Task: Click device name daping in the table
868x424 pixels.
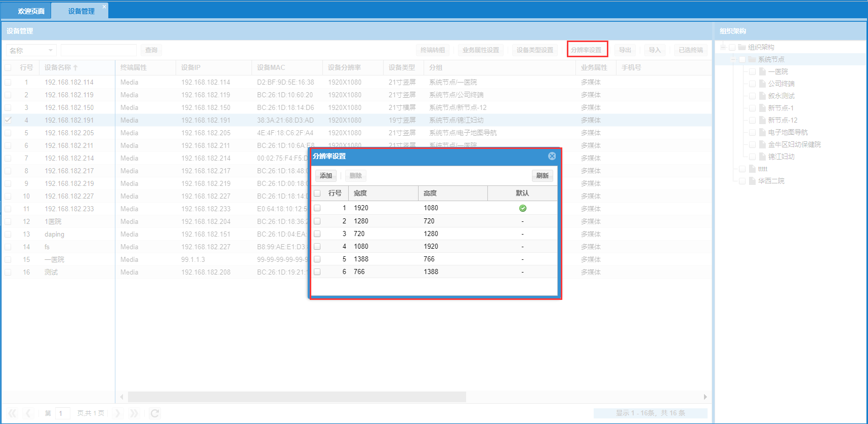Action: pos(54,235)
